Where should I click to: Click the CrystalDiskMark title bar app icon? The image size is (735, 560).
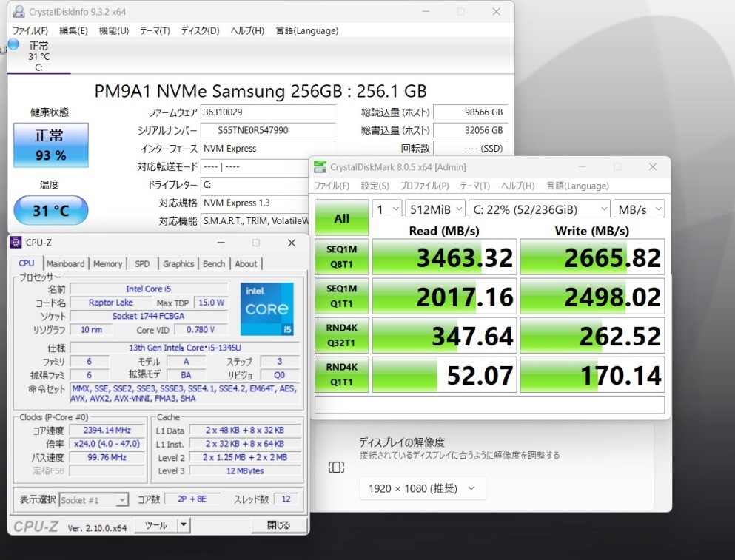point(320,167)
